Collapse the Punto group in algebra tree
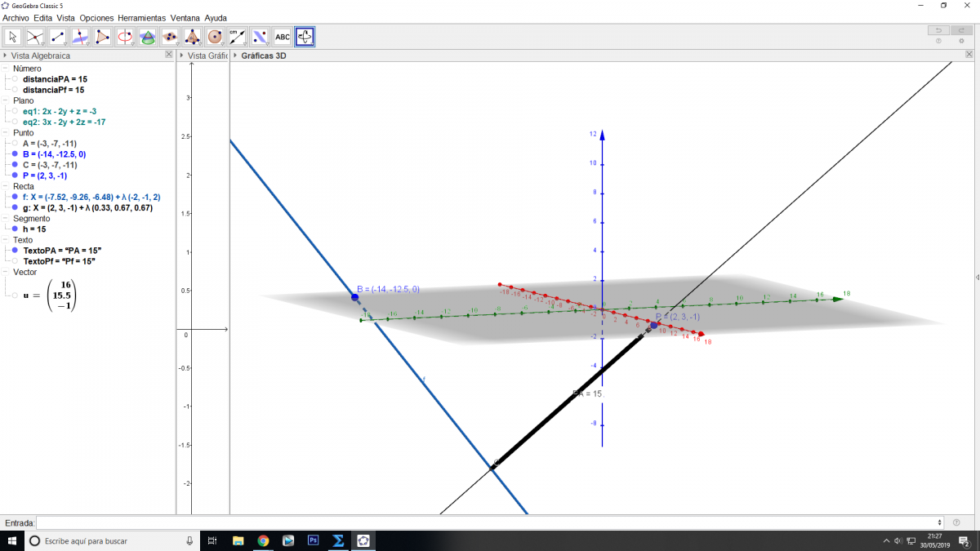 7,132
